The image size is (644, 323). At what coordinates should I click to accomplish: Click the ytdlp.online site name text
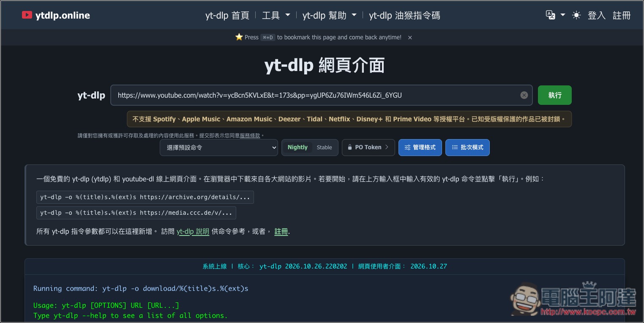pos(63,16)
